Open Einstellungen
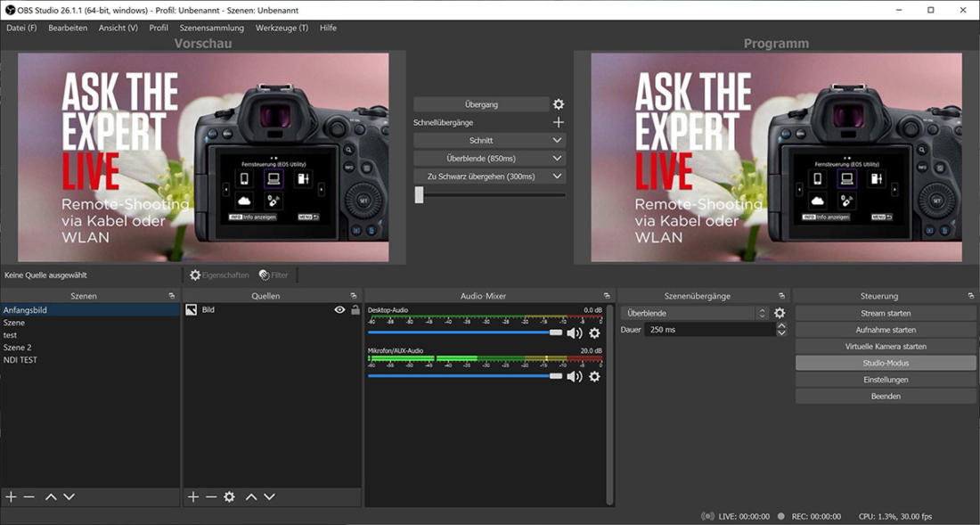Screen dimensions: 980x525 [886, 380]
